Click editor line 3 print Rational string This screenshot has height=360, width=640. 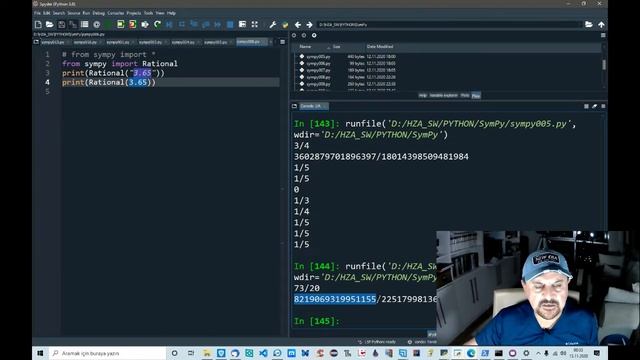[113, 73]
